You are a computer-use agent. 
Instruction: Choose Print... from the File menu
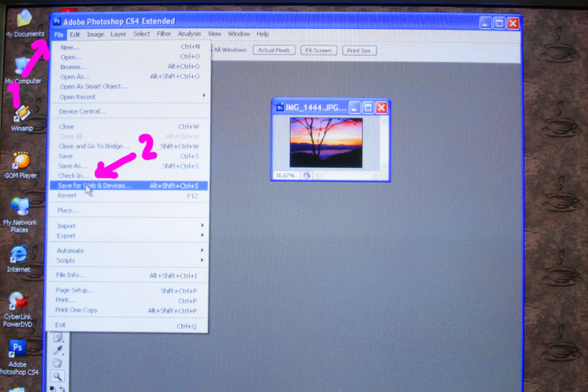pyautogui.click(x=128, y=300)
